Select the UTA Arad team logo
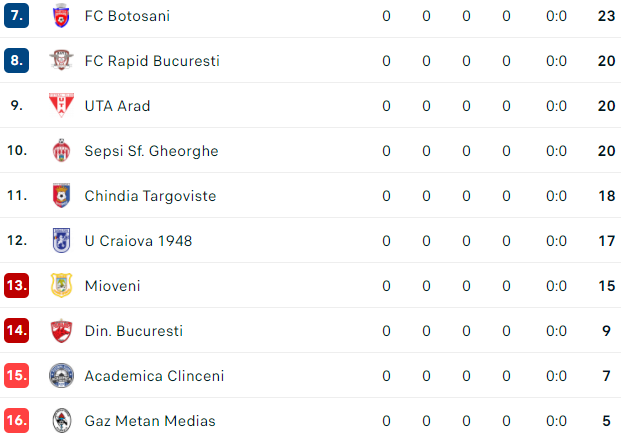 click(x=61, y=105)
